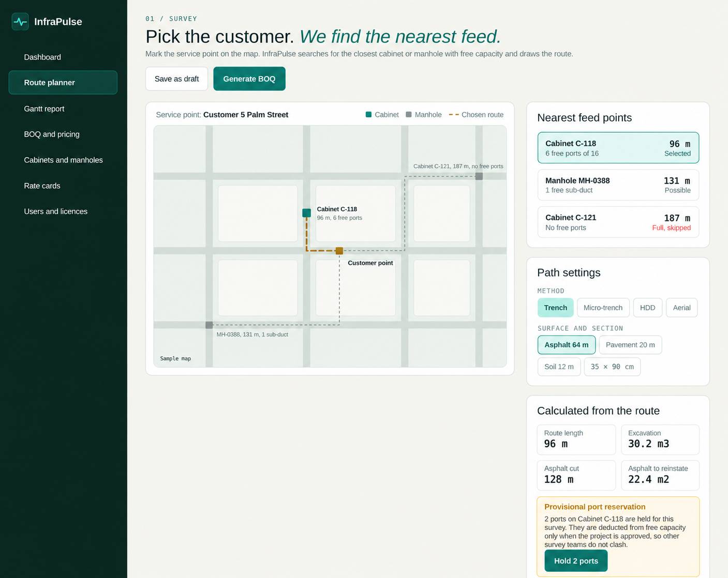
Task: Click the Chosen route legend entry
Action: (476, 115)
